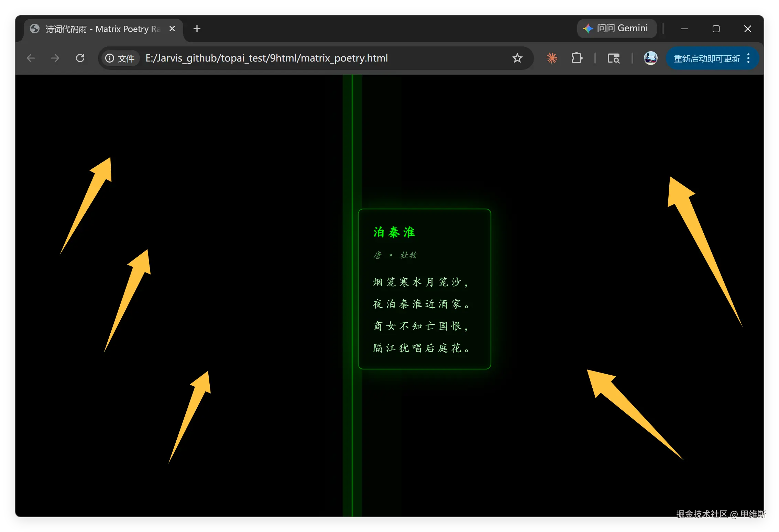Click the browser back arrow
Image resolution: width=779 pixels, height=532 pixels.
[x=31, y=58]
